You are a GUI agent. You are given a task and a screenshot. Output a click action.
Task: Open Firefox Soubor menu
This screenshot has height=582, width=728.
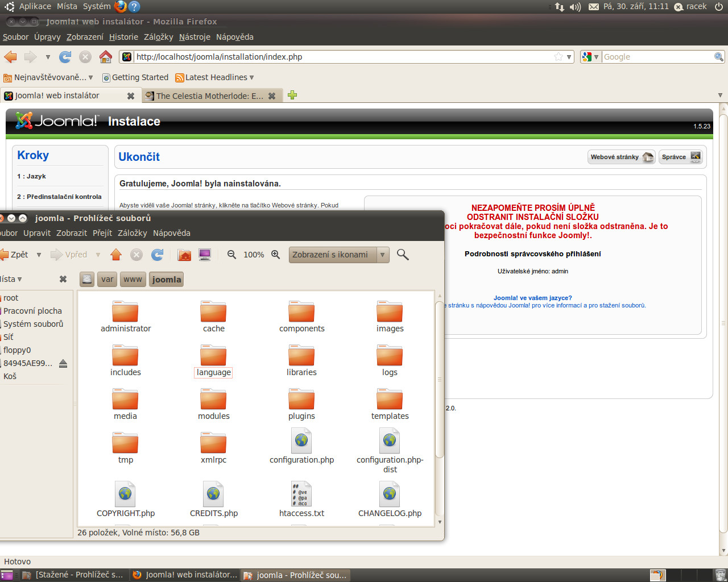(x=15, y=37)
